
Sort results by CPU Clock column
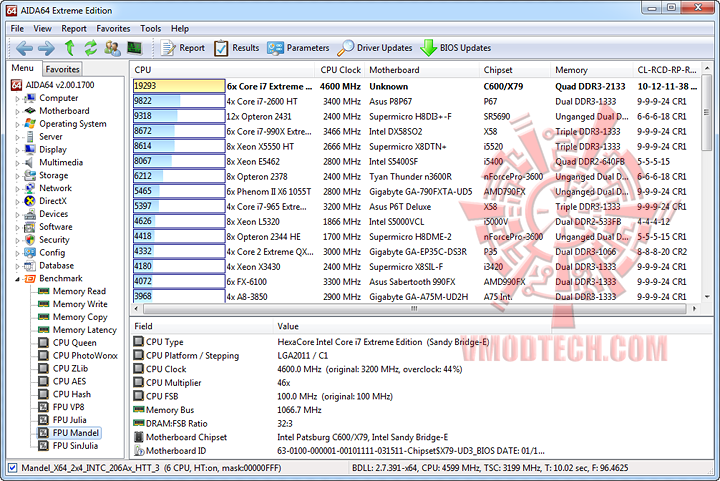pyautogui.click(x=339, y=70)
